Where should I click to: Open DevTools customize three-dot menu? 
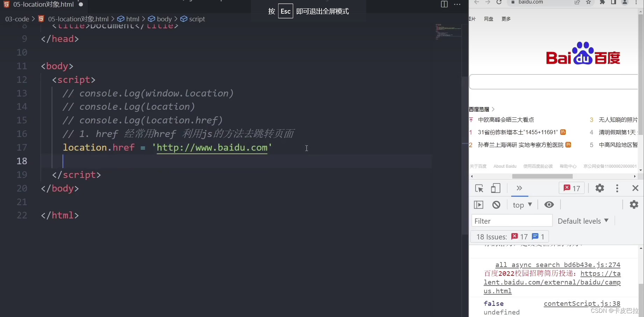(617, 188)
